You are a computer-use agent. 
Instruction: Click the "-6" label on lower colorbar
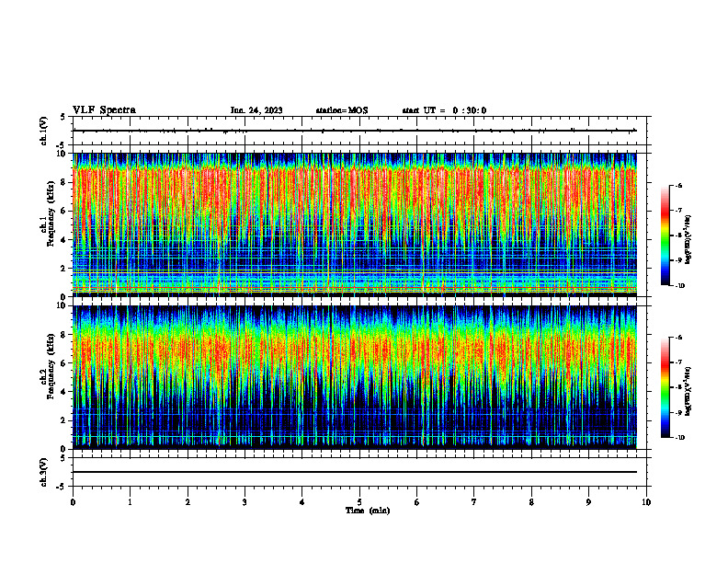click(x=678, y=338)
